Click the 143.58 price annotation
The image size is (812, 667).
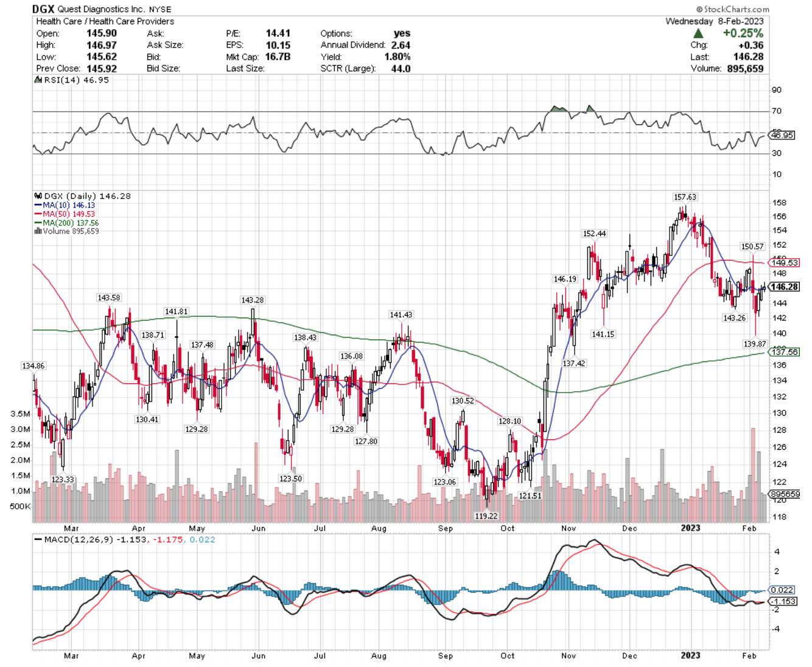pos(109,298)
